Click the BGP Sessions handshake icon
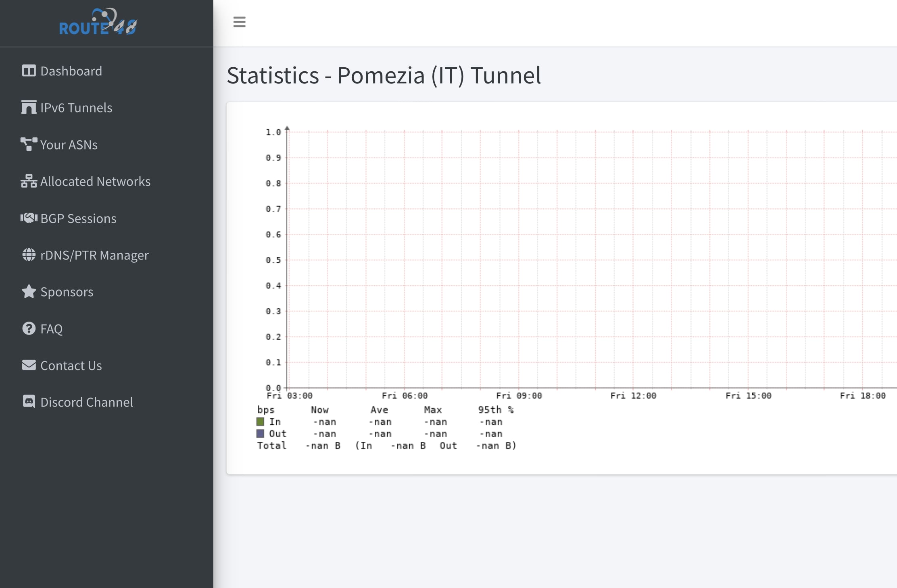 (x=29, y=218)
